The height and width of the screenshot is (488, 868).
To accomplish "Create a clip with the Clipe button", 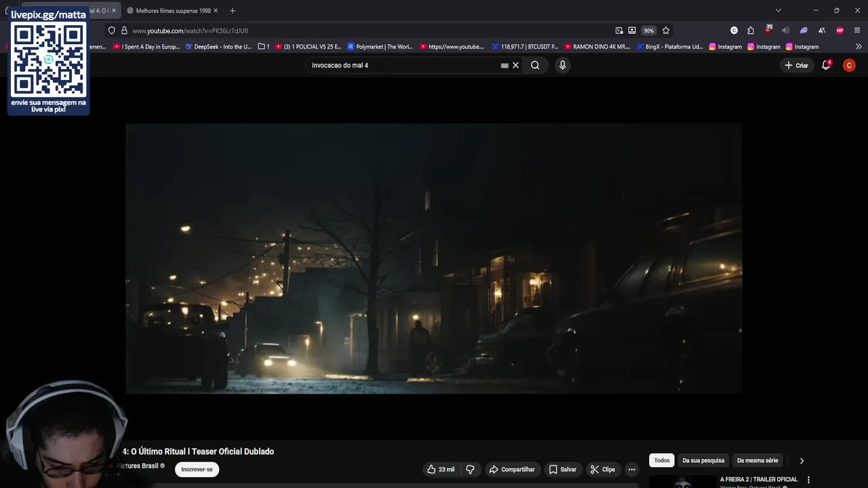I will click(x=602, y=469).
